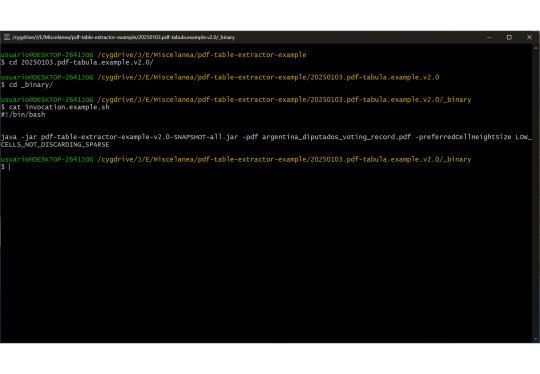Click the 'argentina_diputados_voting_record.pdf' filename

tap(336, 137)
